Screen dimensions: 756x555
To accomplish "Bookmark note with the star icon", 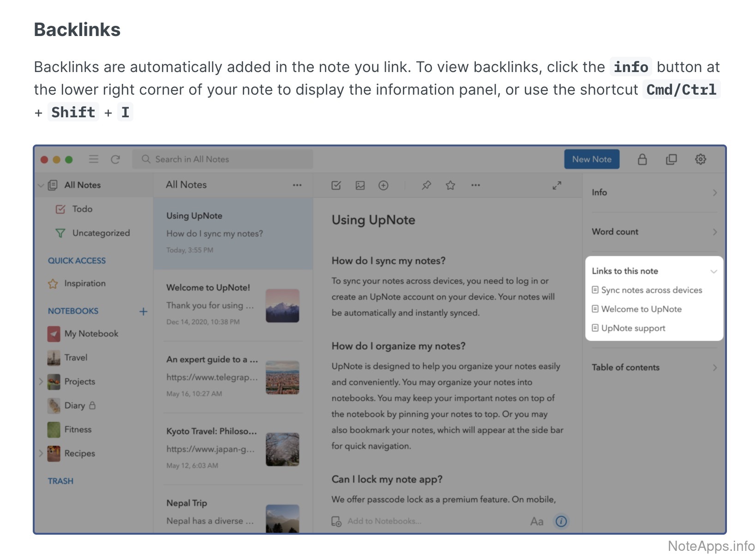I will (x=450, y=186).
